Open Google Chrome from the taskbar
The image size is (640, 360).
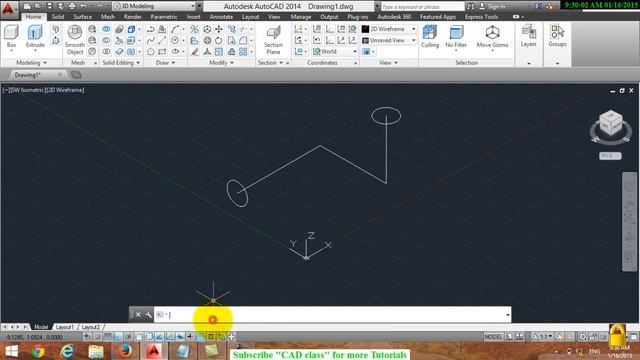38,351
